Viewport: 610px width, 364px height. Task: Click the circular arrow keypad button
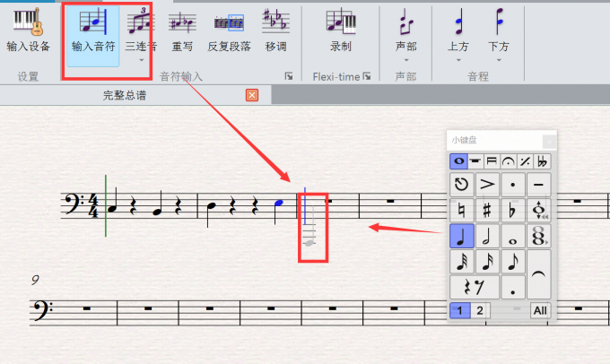coord(462,185)
